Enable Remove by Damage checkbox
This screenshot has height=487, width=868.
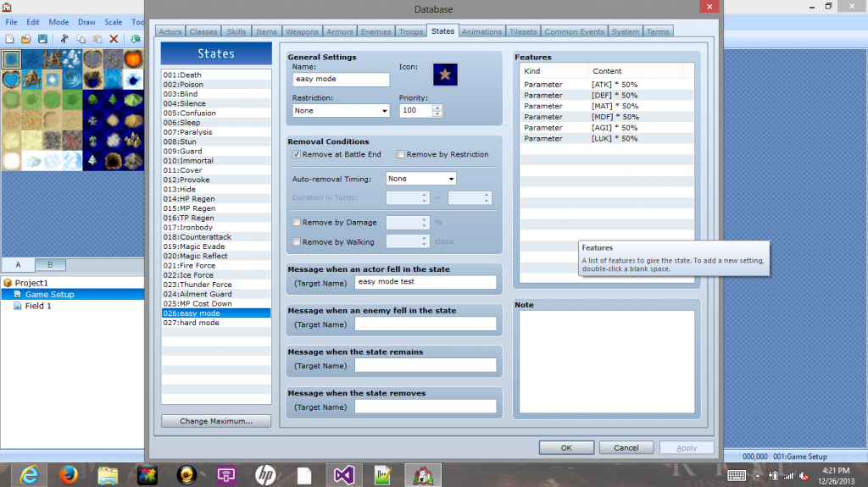(297, 223)
